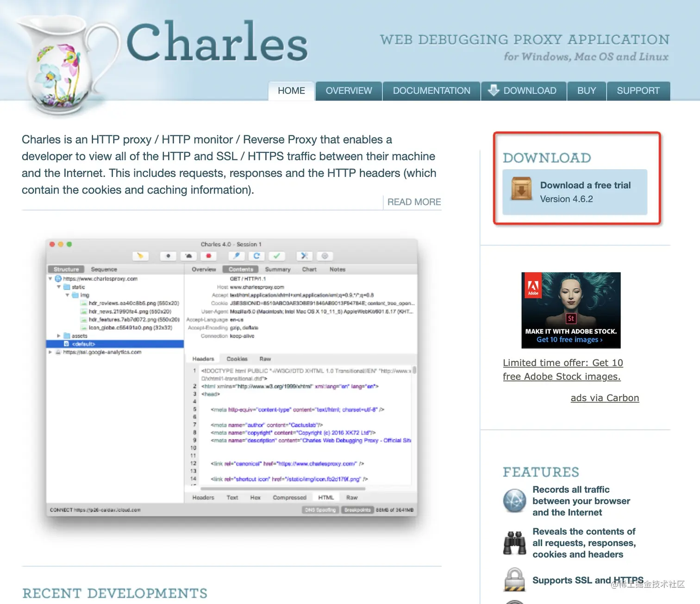Click Records all traffic feature link

click(x=581, y=501)
